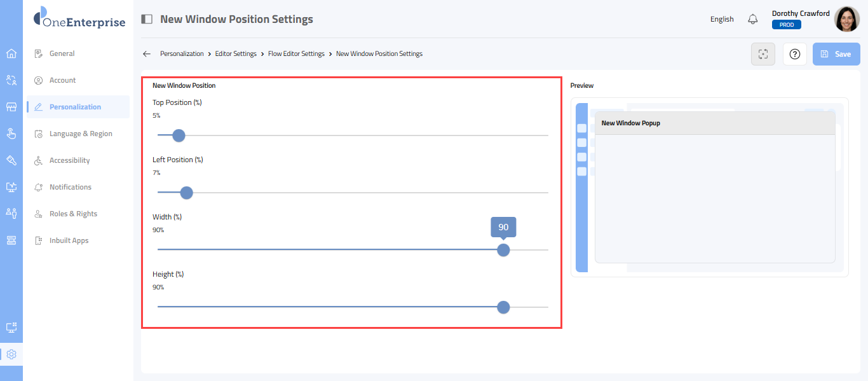Select the General settings menu item
The width and height of the screenshot is (868, 381).
(62, 53)
